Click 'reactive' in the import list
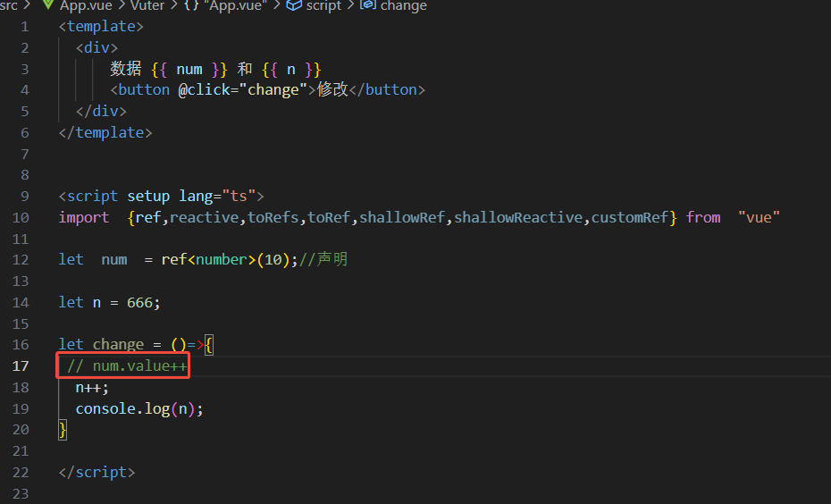Screen dimensions: 831x504 coord(204,217)
